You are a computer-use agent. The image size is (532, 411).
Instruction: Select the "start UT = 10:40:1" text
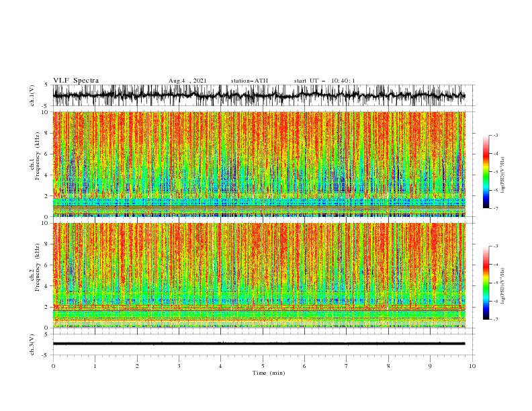click(x=324, y=81)
